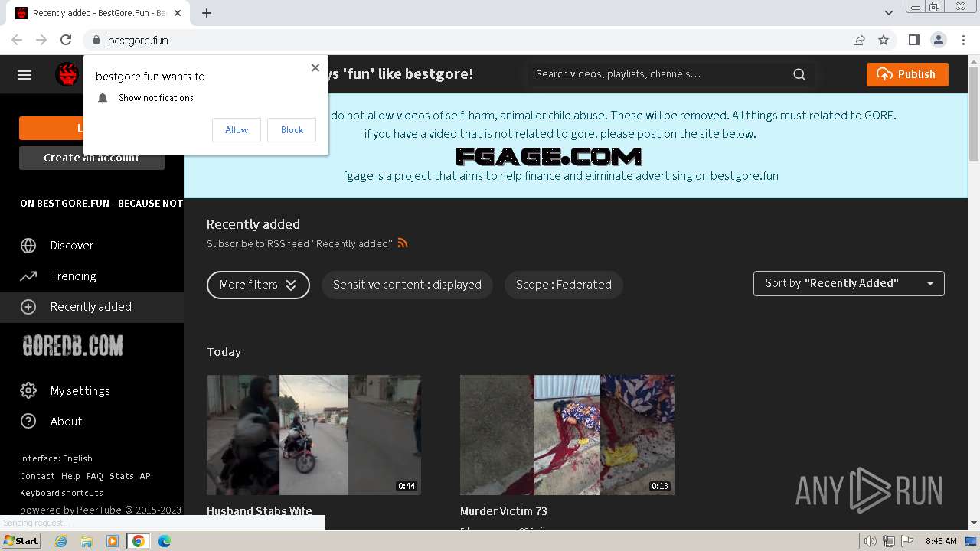Screen dimensions: 980x551
Task: Open File Explorer from taskbar
Action: (x=87, y=541)
